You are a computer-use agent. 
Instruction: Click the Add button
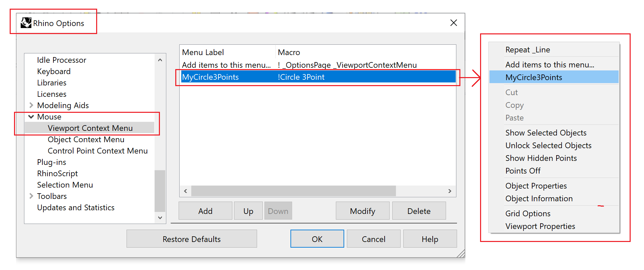[205, 211]
